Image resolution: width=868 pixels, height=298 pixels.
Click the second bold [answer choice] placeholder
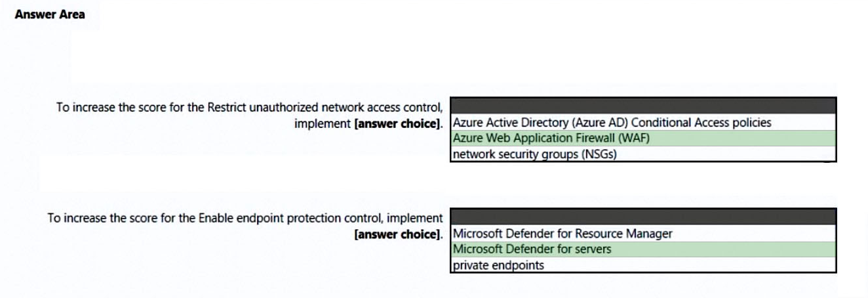click(397, 234)
